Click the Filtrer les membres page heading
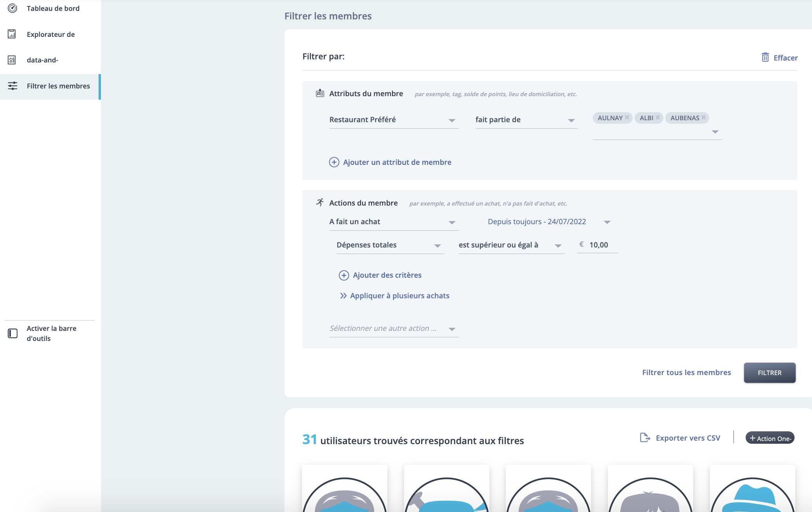The image size is (812, 512). pos(328,16)
